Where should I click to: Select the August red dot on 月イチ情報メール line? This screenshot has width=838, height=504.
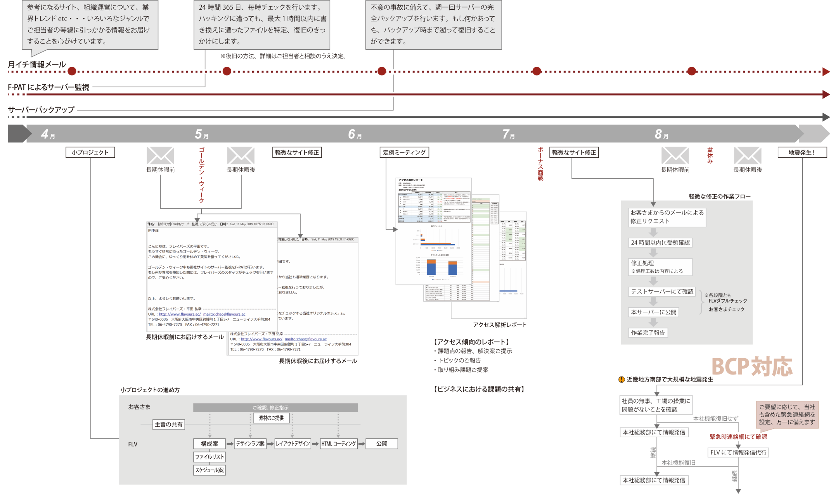[x=691, y=71]
